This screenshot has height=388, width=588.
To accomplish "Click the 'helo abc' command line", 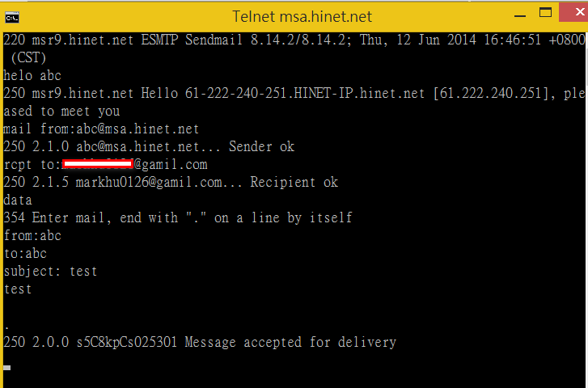I will point(32,76).
